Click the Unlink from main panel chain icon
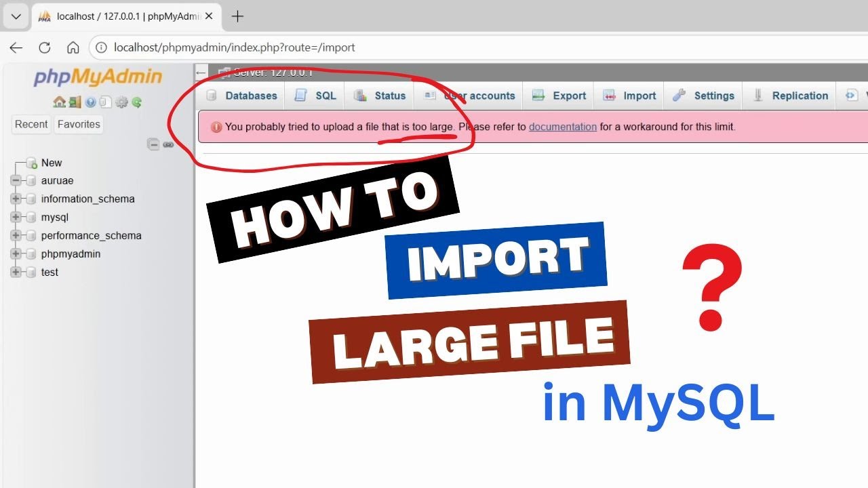This screenshot has width=868, height=488. coord(168,144)
